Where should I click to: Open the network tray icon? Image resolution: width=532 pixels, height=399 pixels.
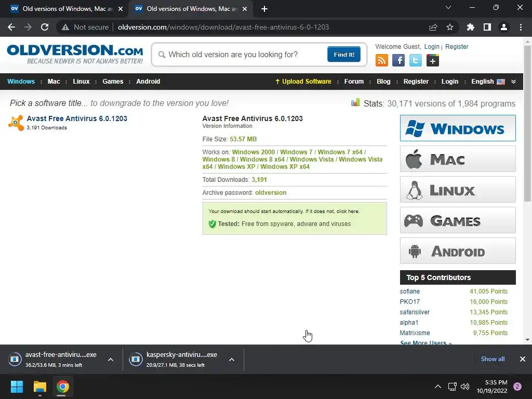pyautogui.click(x=453, y=387)
